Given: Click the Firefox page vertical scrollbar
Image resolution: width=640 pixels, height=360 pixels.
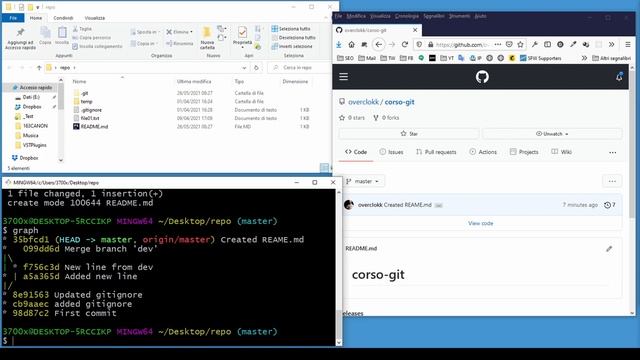Looking at the screenshot, I should pyautogui.click(x=632, y=190).
